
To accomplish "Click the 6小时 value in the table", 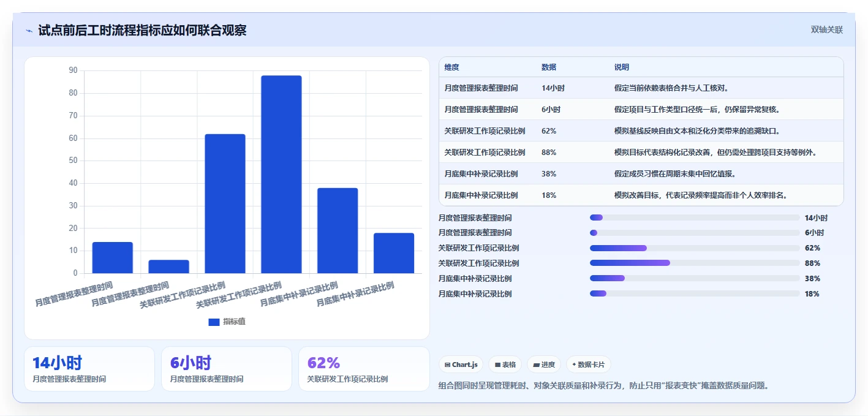I will (x=551, y=110).
